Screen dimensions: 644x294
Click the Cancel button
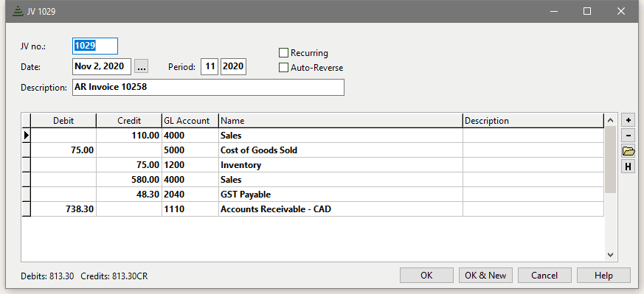click(x=544, y=275)
